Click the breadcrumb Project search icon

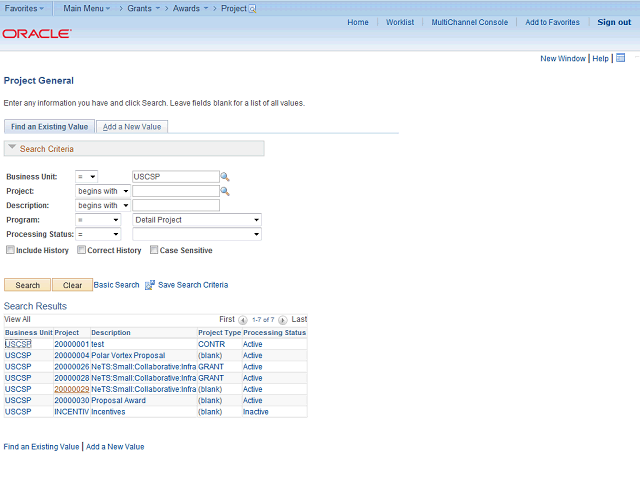click(252, 9)
